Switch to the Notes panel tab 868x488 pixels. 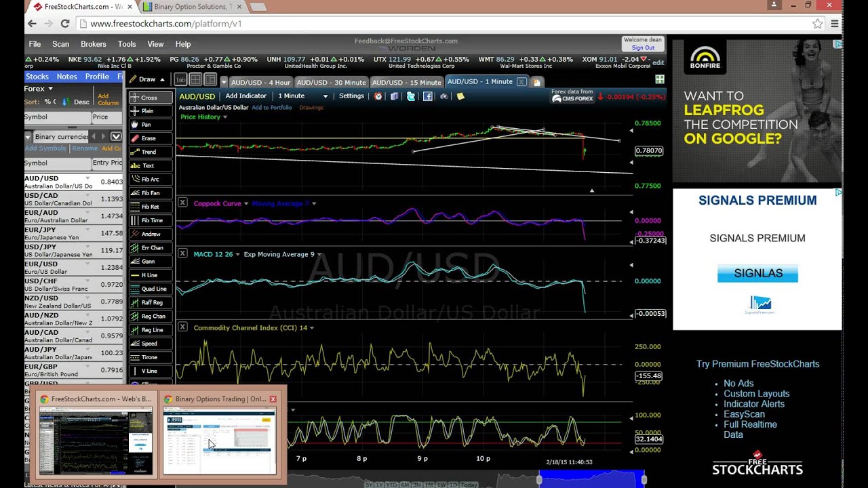pos(66,77)
